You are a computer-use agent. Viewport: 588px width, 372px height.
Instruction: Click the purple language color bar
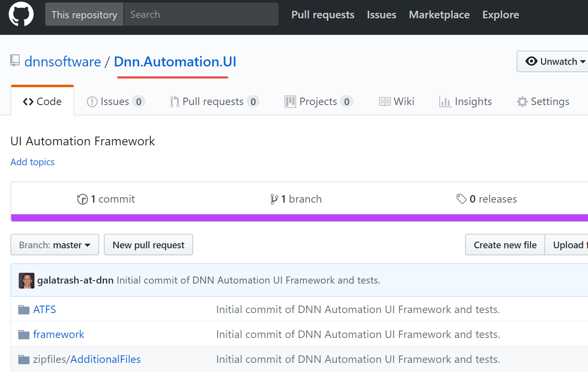(x=299, y=218)
